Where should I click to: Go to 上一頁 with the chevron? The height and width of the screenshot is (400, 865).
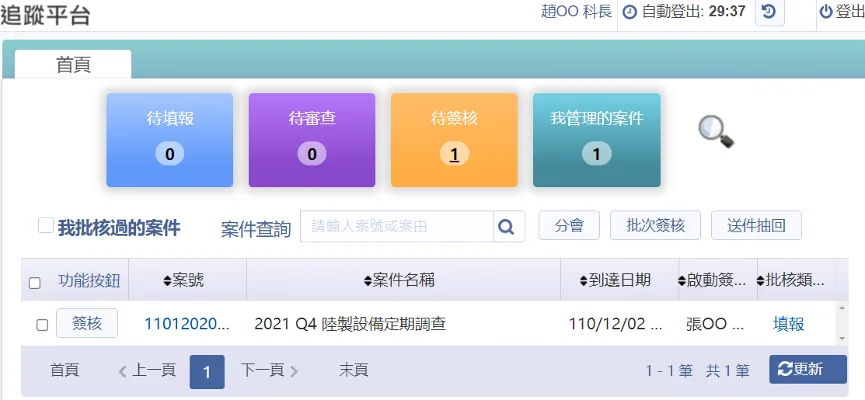(x=122, y=371)
